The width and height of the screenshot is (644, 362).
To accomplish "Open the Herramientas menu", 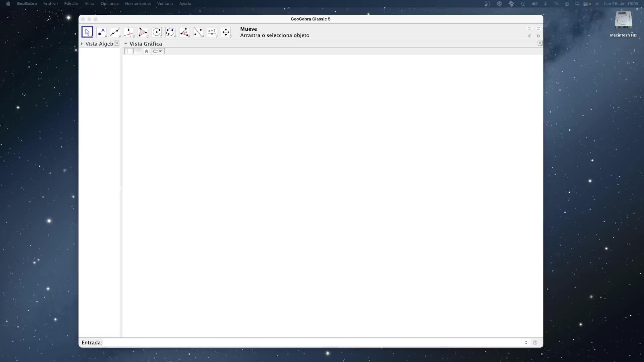I will (x=138, y=4).
